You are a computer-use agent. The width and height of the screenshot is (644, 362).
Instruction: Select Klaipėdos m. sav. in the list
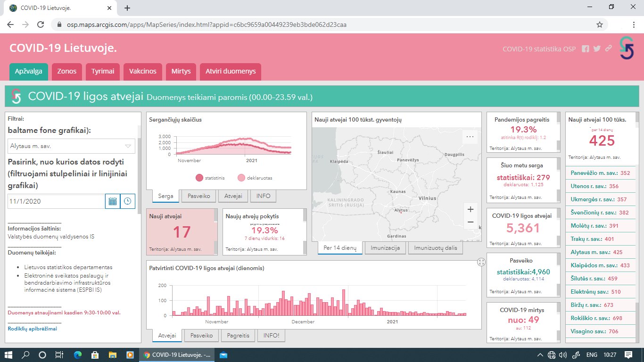point(600,265)
